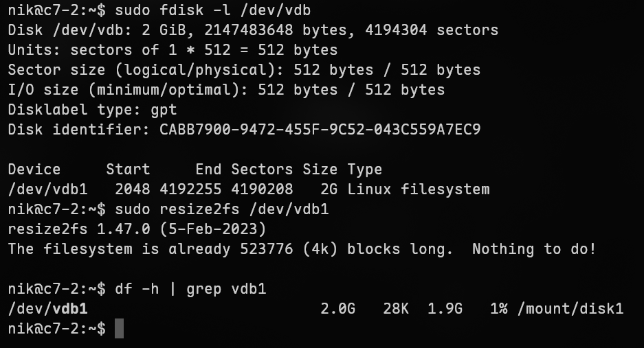Click the '2.0G' size value in df output
The height and width of the screenshot is (348, 644).
coord(337,309)
